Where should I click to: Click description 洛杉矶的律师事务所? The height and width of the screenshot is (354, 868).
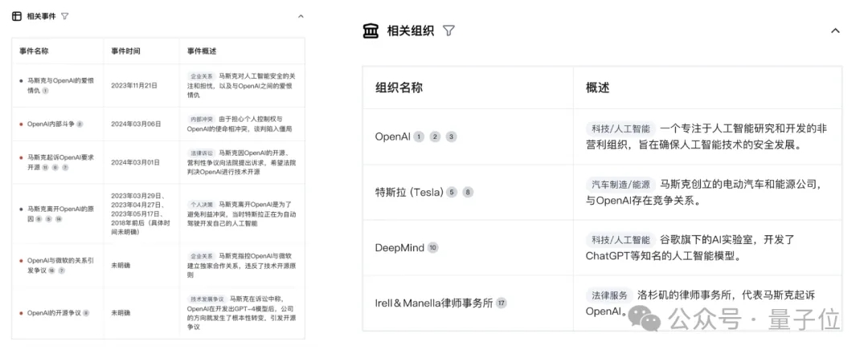point(700,303)
